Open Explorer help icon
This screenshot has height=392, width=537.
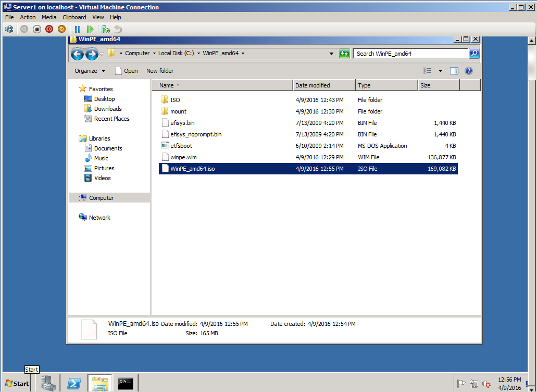[x=469, y=71]
